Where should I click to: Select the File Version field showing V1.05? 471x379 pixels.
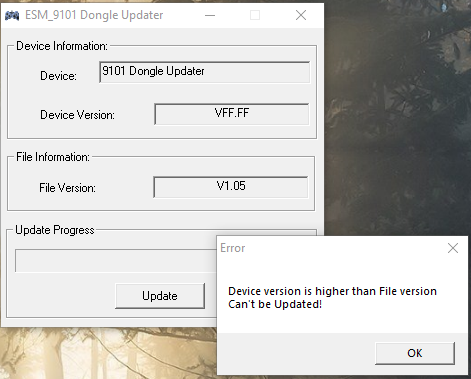[231, 187]
